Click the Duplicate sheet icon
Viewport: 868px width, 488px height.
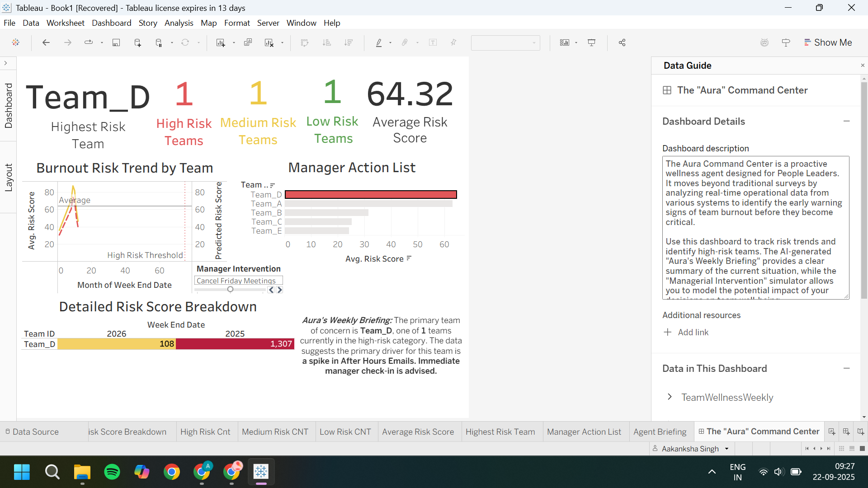[248, 42]
